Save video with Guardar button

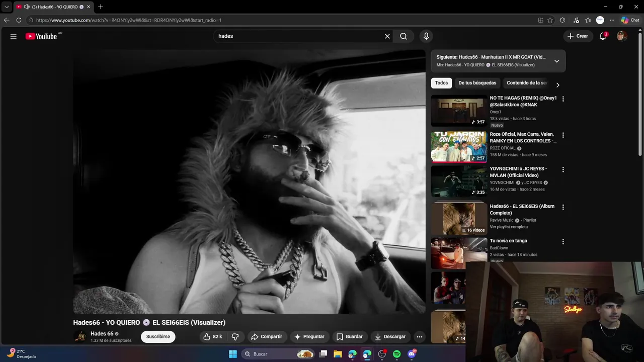pyautogui.click(x=349, y=337)
